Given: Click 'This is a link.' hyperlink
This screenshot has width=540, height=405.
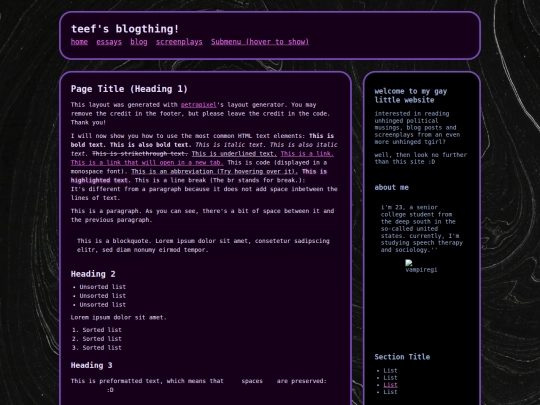Looking at the screenshot, I should coord(307,154).
